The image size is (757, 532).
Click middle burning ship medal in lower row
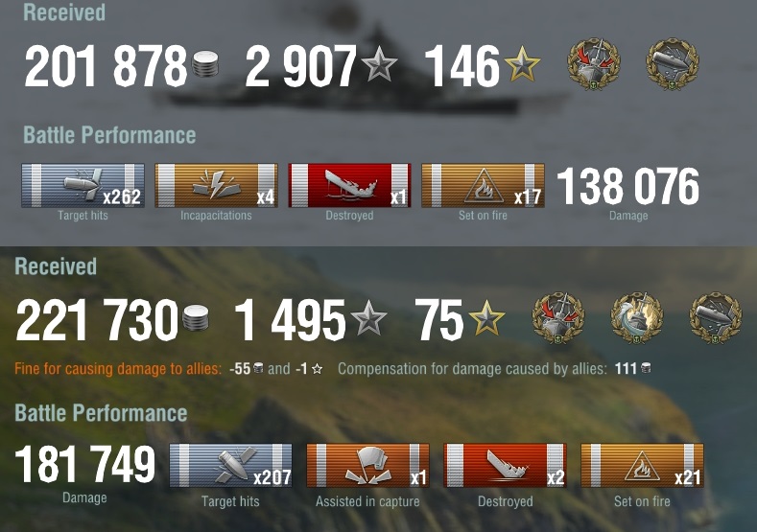click(637, 318)
